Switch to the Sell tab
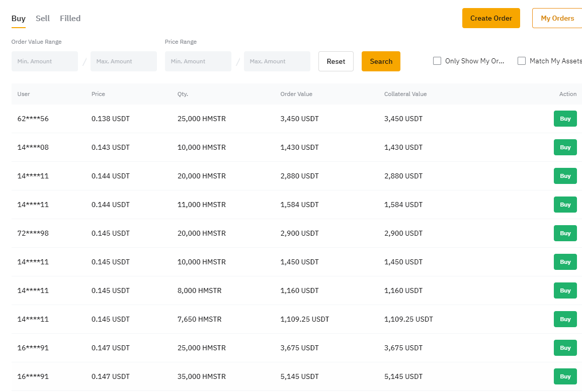 43,18
